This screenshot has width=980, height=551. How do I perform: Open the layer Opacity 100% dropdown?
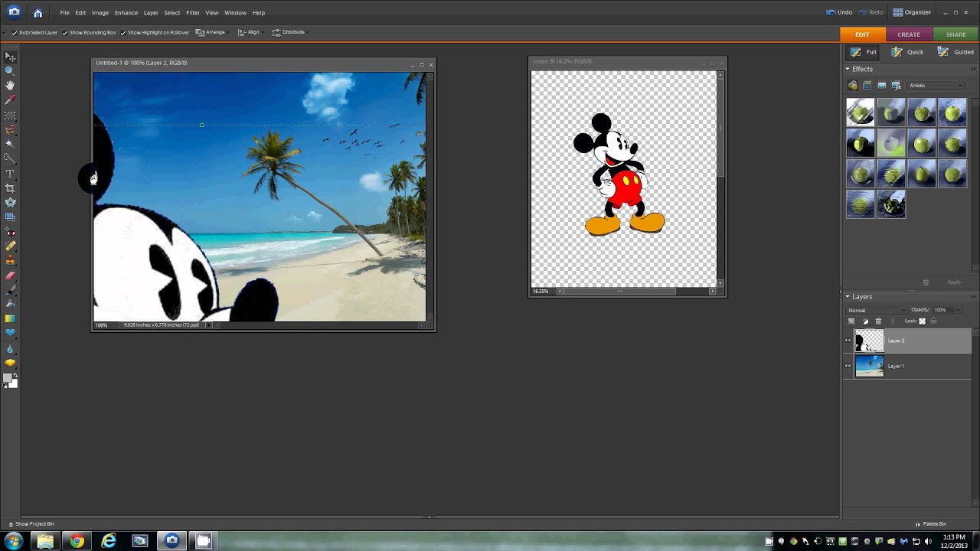[x=956, y=310]
